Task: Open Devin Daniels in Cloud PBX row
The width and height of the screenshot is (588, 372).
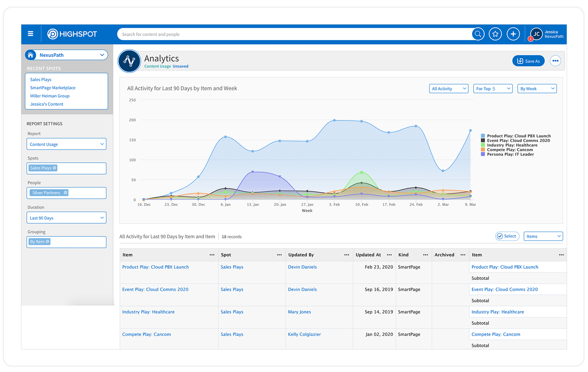Action: click(x=302, y=267)
